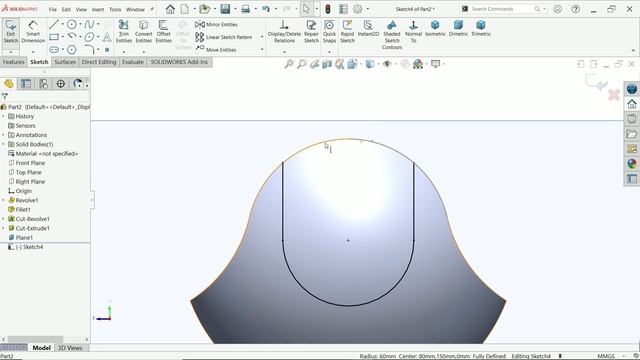The height and width of the screenshot is (360, 640).
Task: Select the Smart Dimension tool
Action: (x=33, y=31)
